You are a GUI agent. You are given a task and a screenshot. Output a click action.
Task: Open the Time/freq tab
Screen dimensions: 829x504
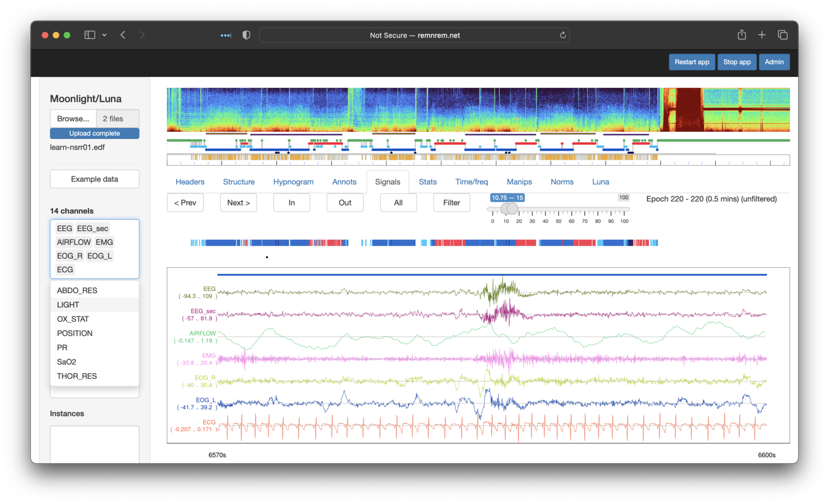471,182
